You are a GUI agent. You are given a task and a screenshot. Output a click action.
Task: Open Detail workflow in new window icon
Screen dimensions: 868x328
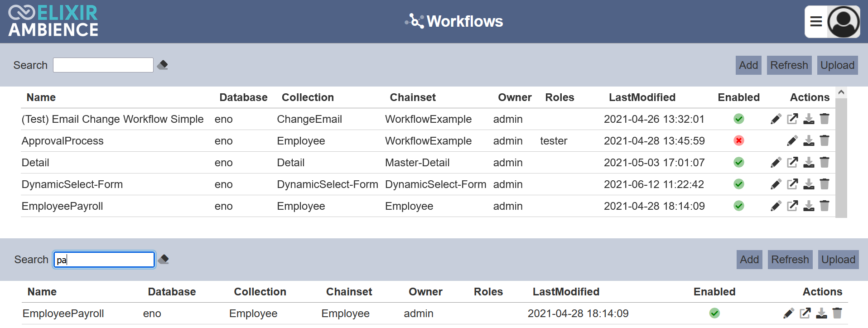pyautogui.click(x=792, y=163)
